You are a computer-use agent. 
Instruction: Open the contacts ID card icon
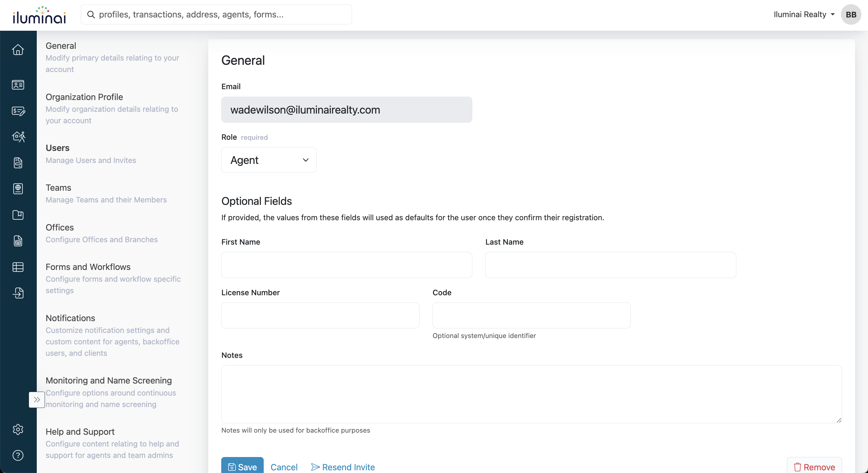[x=18, y=85]
